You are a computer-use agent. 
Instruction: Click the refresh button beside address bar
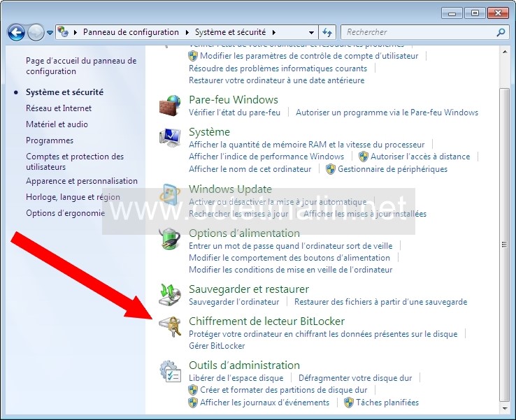tap(327, 32)
